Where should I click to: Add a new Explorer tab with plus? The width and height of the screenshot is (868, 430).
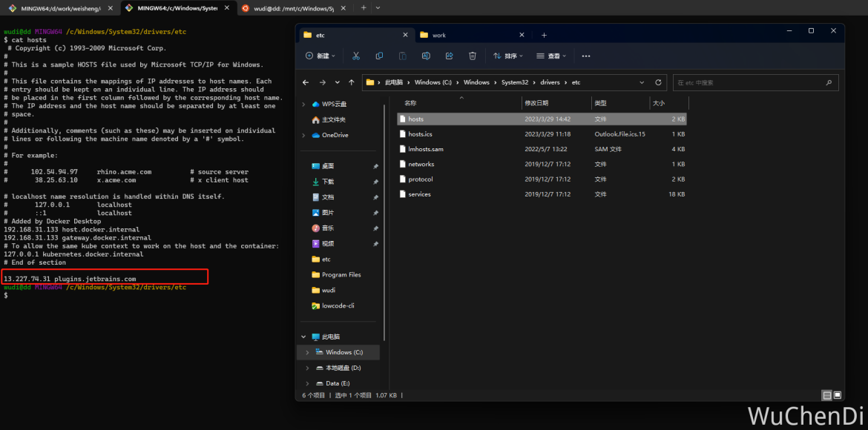point(544,35)
